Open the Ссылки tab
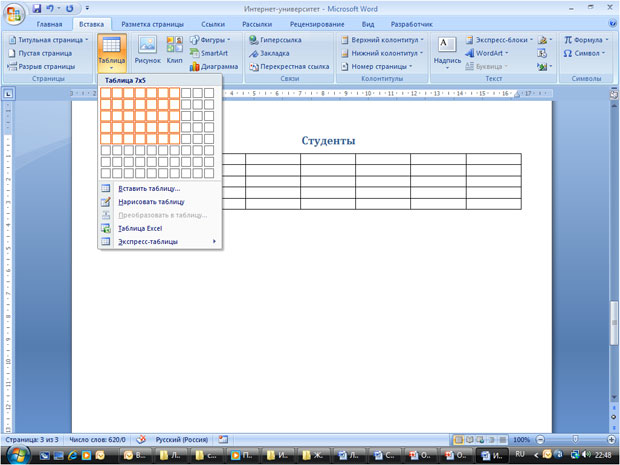620x465 pixels. point(213,24)
